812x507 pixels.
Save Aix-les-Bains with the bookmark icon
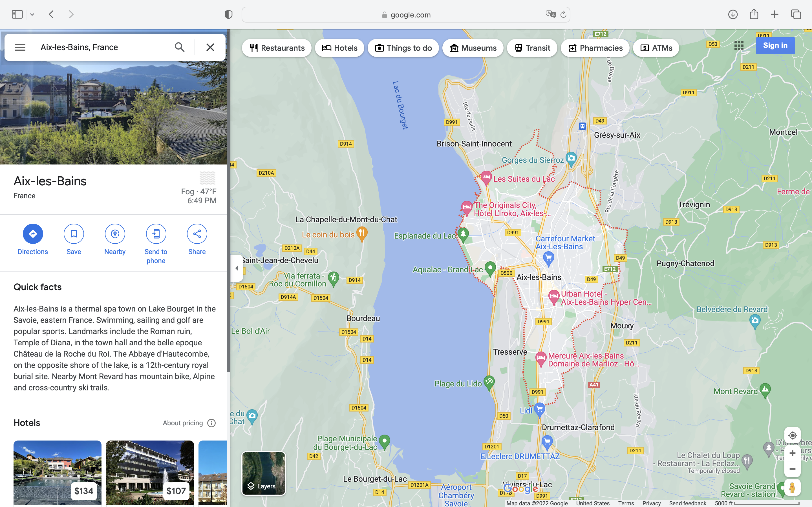click(74, 234)
